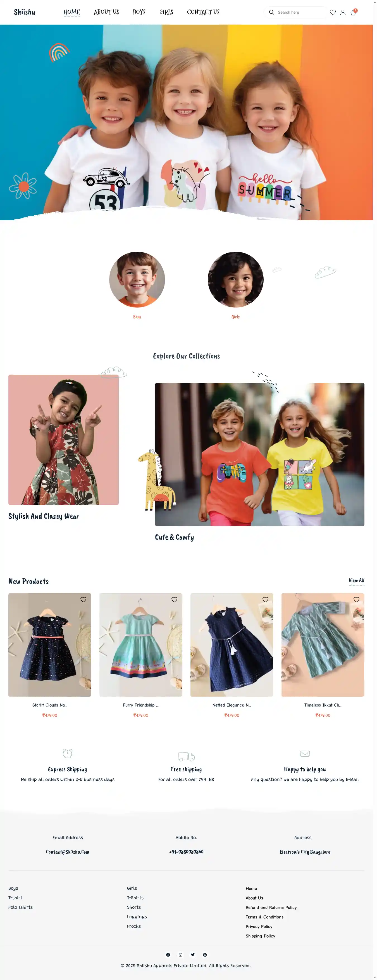Toggle wishlist heart on Starlit Clouds dress
Image resolution: width=377 pixels, height=980 pixels.
pos(83,599)
